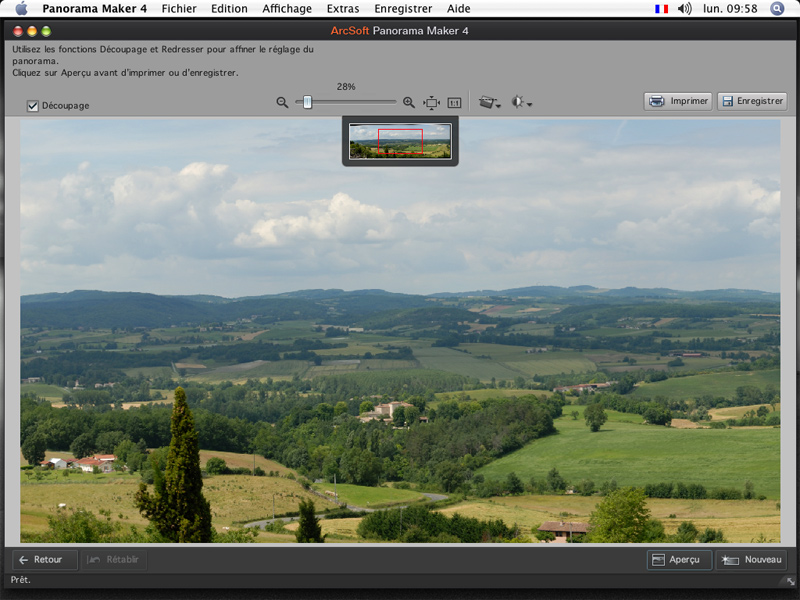Click the Enregistrer button in the toolbar

tap(752, 101)
